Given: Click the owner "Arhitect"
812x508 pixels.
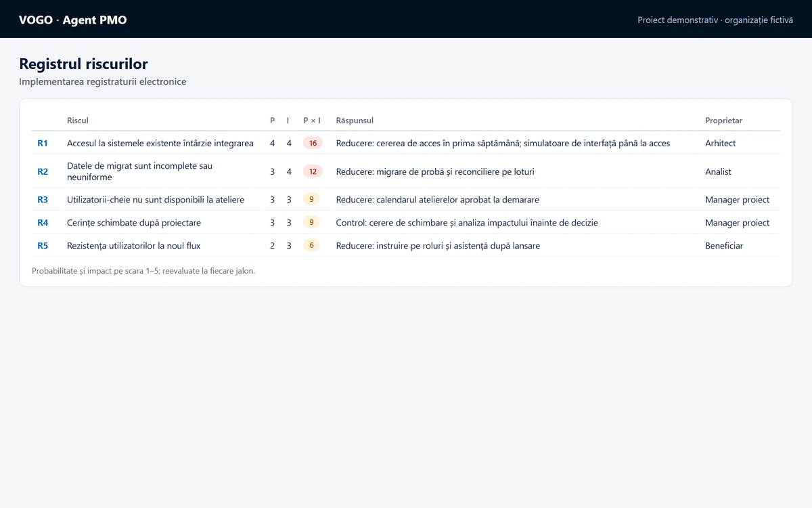Looking at the screenshot, I should click(721, 144).
